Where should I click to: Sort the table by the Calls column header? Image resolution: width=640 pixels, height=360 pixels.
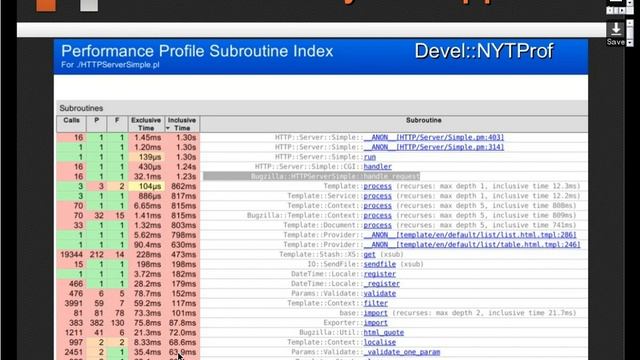[71, 124]
